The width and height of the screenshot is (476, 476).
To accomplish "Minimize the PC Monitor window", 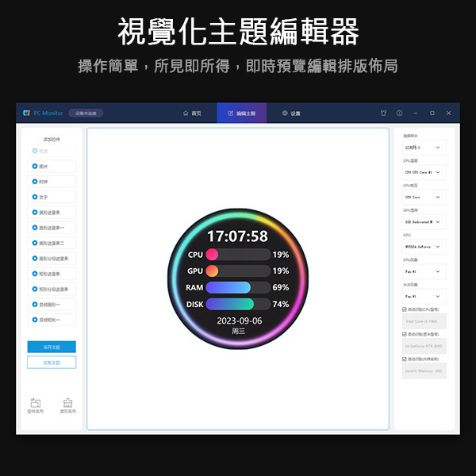I will (x=416, y=113).
